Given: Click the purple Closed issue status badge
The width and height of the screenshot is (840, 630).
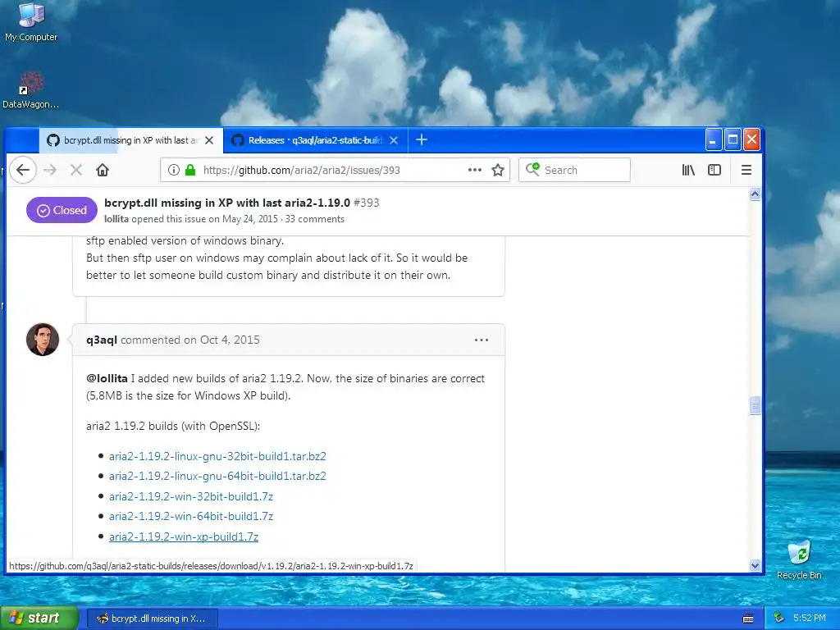Looking at the screenshot, I should tap(62, 211).
